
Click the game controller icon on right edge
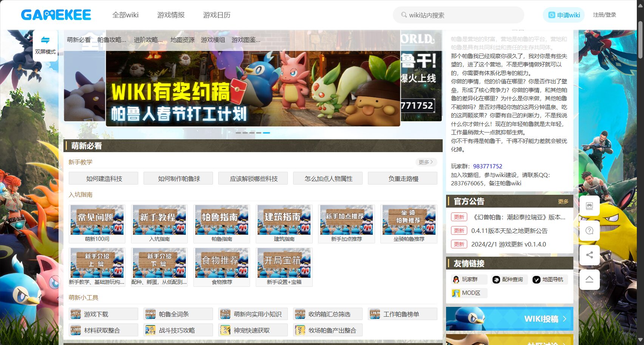(589, 206)
